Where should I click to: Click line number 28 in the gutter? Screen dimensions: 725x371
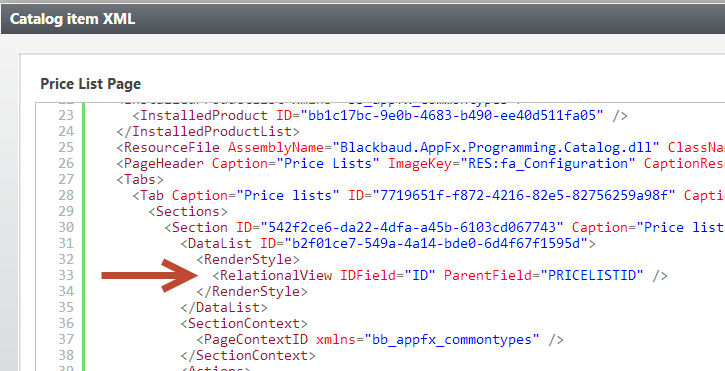click(x=66, y=195)
